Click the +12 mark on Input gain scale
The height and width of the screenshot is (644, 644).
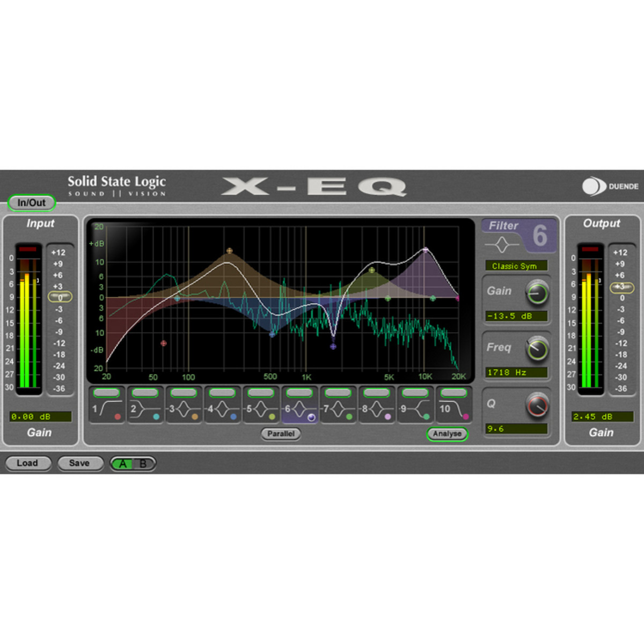(58, 252)
